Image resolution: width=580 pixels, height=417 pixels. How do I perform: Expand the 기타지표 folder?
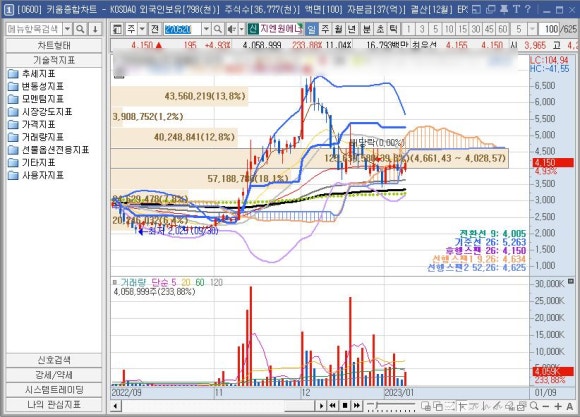tap(32, 162)
